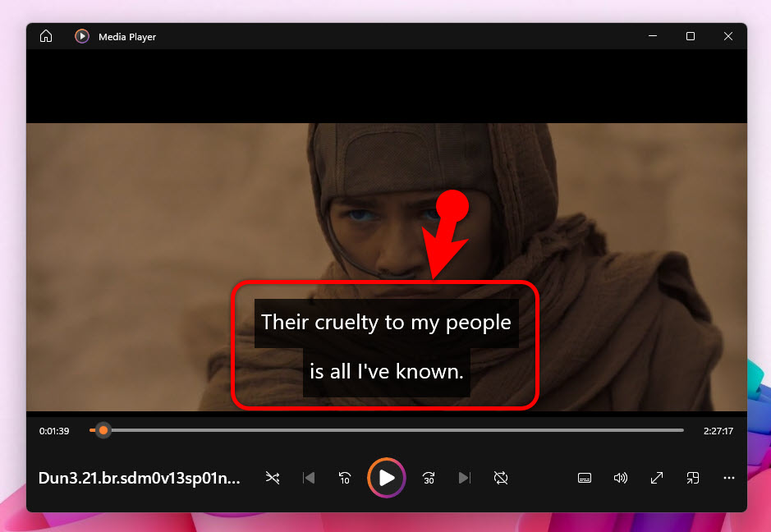Minimize the Media Player window
The height and width of the screenshot is (532, 771).
pos(653,36)
